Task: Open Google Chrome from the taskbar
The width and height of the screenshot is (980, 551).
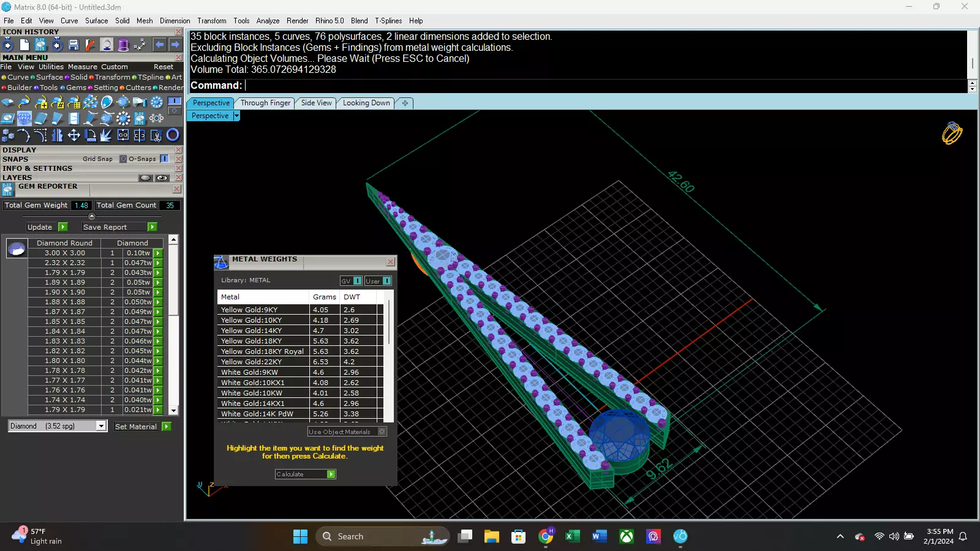Action: pos(546,536)
